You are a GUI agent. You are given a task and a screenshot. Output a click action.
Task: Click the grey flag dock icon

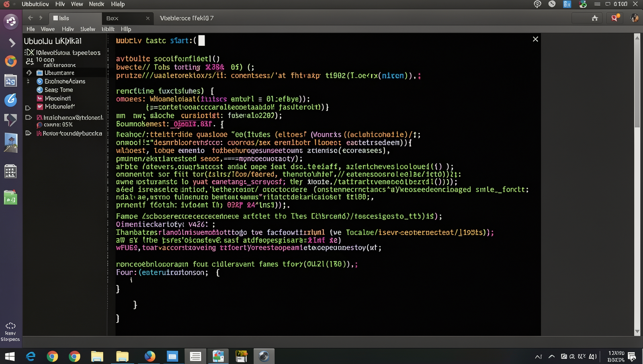click(10, 120)
